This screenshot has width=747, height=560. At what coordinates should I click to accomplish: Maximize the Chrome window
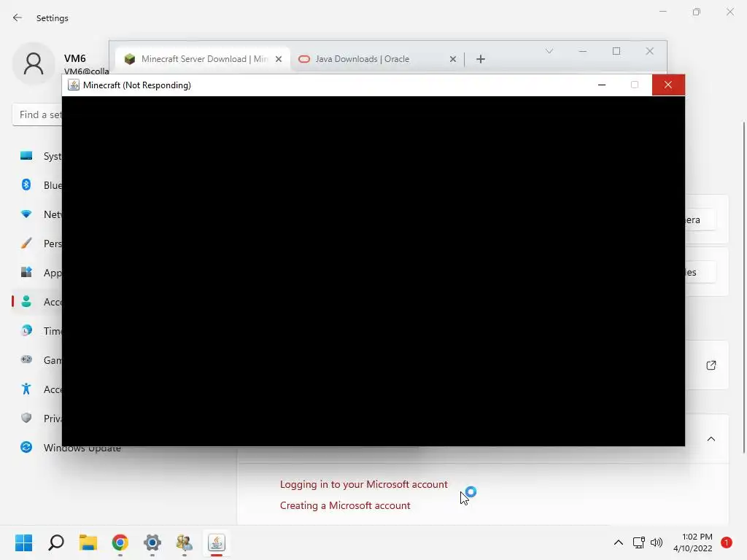[616, 51]
